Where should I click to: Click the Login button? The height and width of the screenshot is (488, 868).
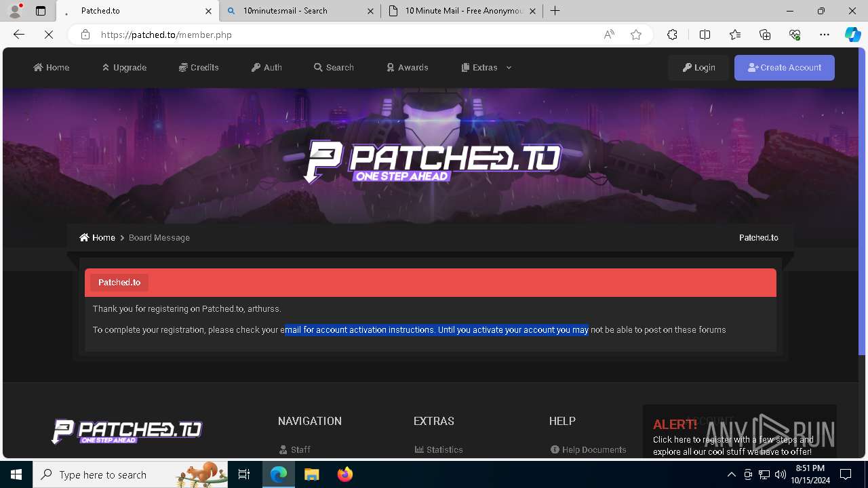698,67
